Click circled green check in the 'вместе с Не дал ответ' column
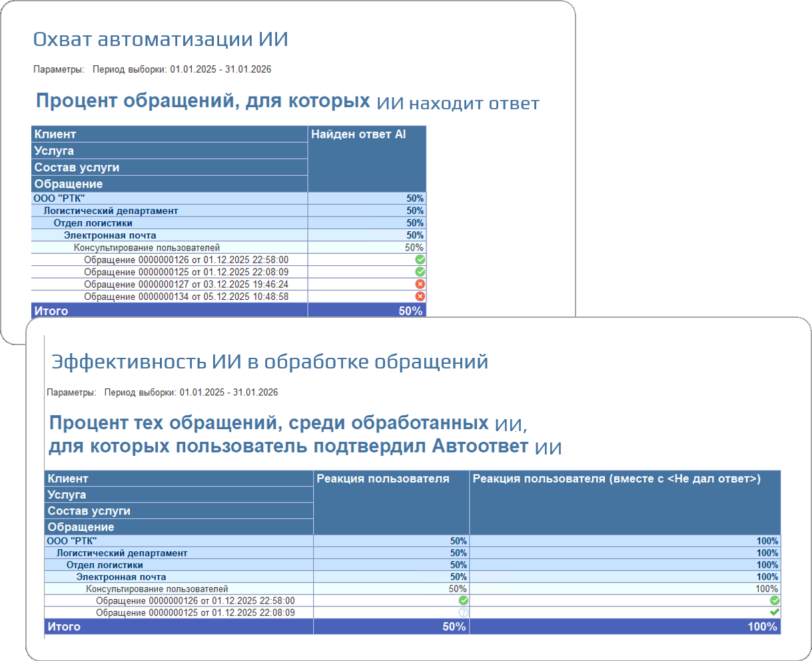This screenshot has width=812, height=661. point(774,600)
